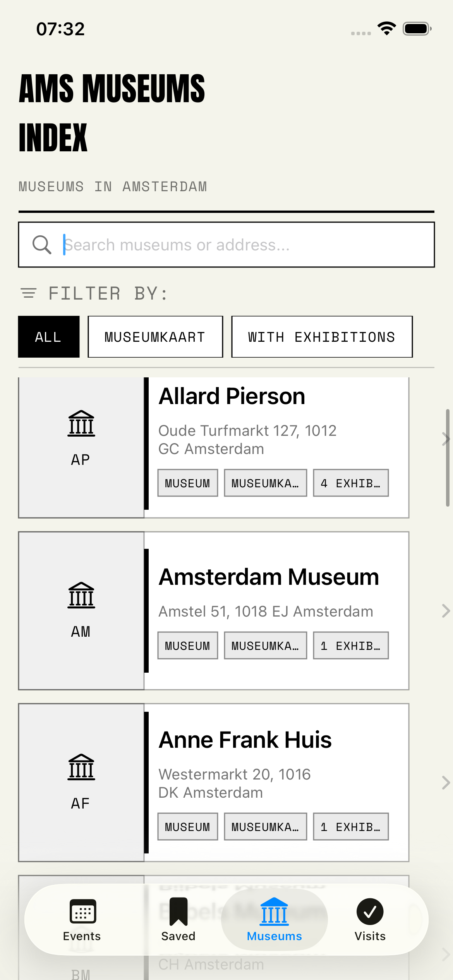Click the Allard Pierson title
The width and height of the screenshot is (453, 980).
click(x=232, y=396)
